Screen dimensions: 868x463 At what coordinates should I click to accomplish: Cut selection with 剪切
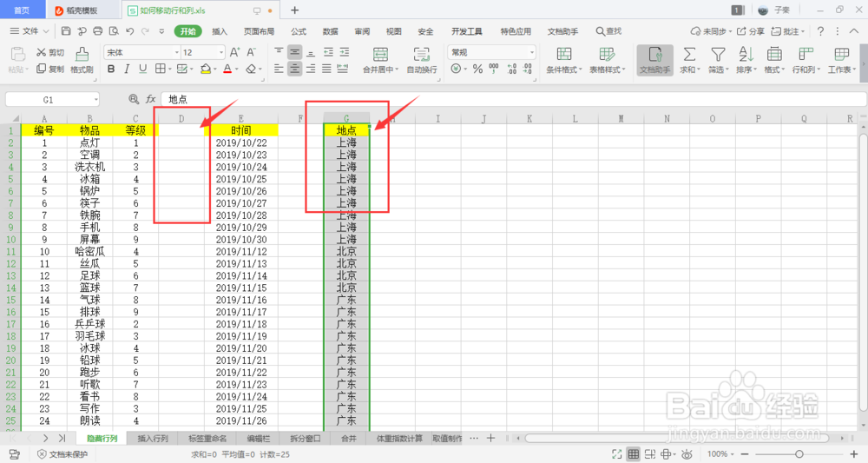(50, 52)
